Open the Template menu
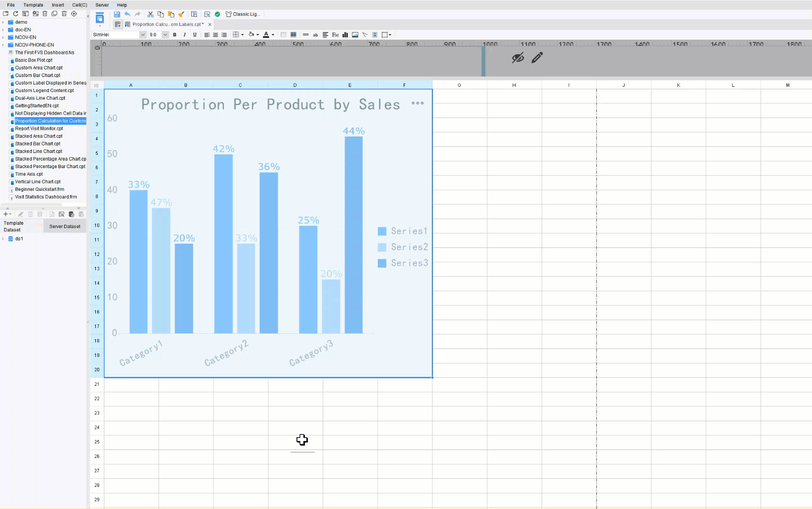The height and width of the screenshot is (509, 812). pos(33,5)
